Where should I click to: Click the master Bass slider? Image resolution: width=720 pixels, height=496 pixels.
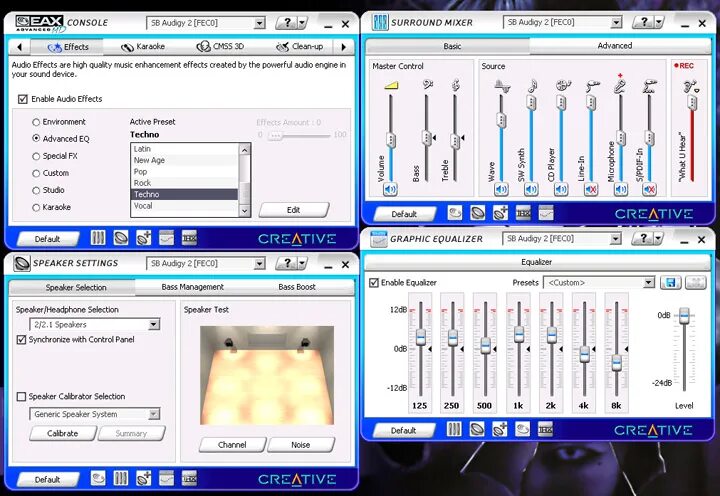pos(426,138)
